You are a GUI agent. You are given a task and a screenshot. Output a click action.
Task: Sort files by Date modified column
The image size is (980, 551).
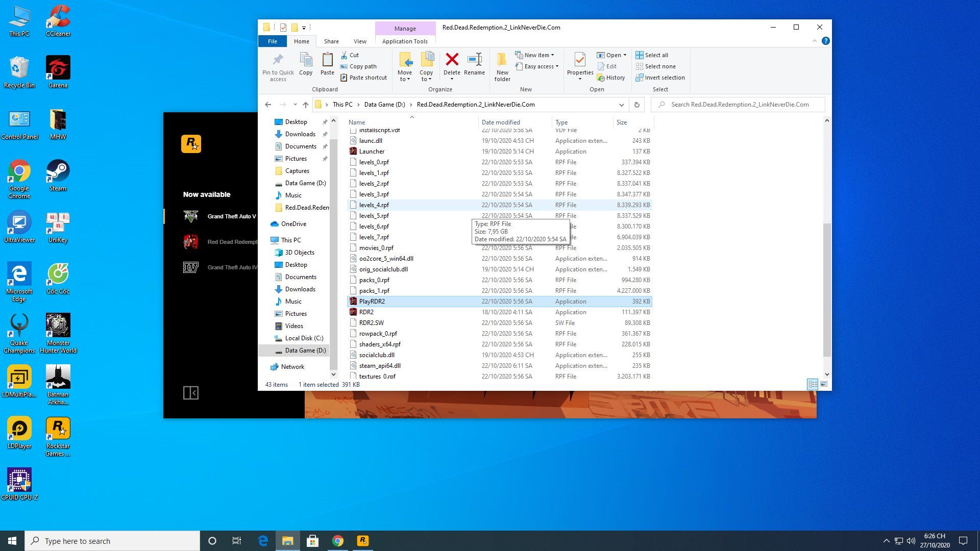516,122
